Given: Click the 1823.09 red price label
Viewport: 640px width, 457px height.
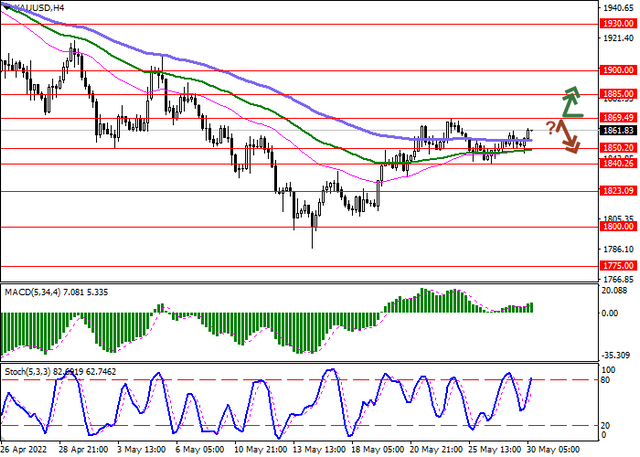Looking at the screenshot, I should [618, 191].
